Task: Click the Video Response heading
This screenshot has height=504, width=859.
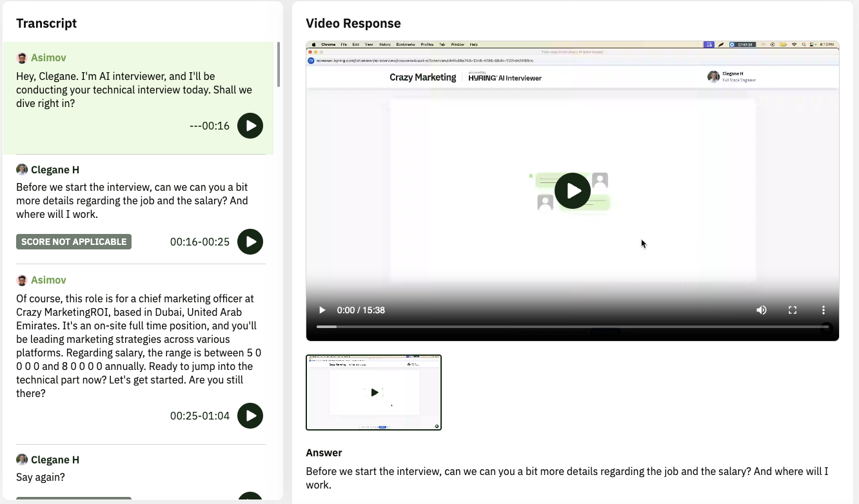Action: point(353,23)
